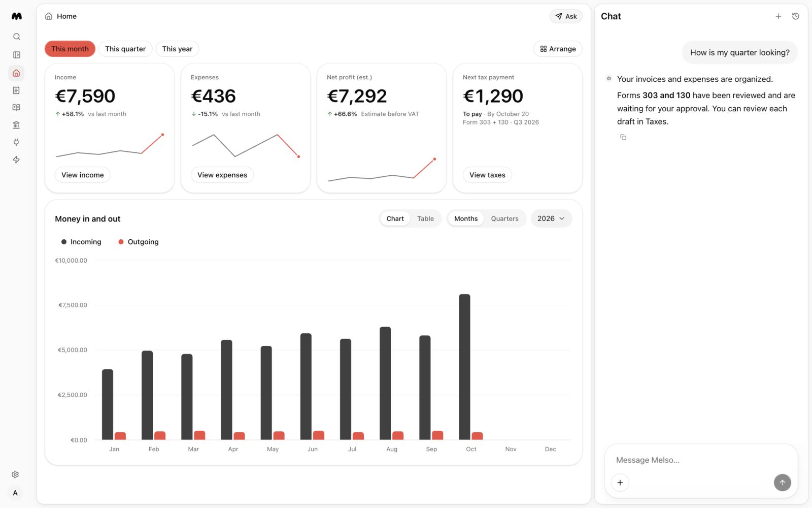Click the €1,290 next tax payment value
The width and height of the screenshot is (812, 508).
[x=493, y=96]
